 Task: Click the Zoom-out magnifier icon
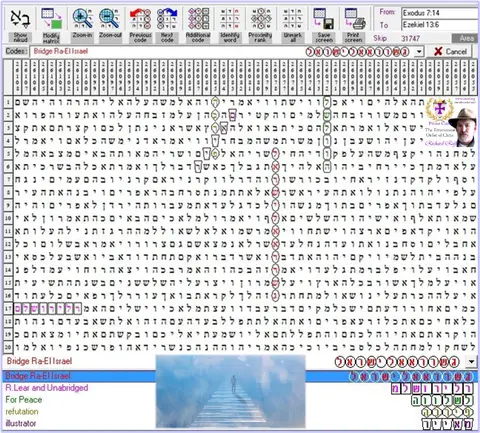110,19
